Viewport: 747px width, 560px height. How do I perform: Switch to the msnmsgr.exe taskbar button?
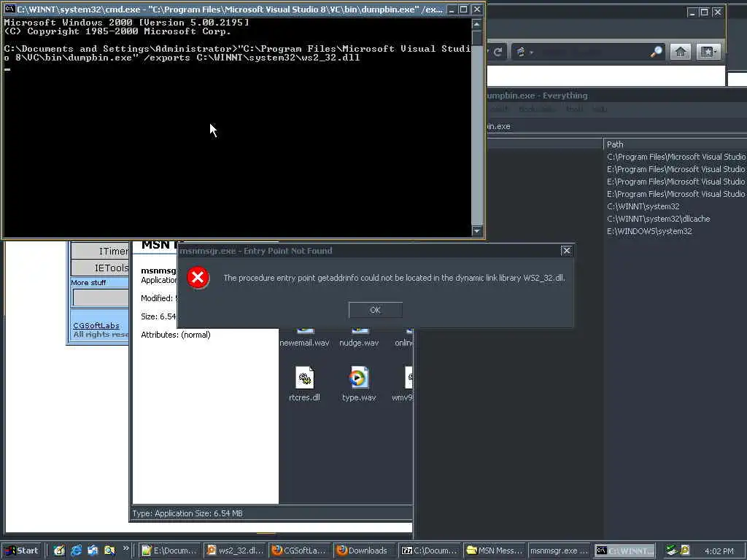point(560,551)
